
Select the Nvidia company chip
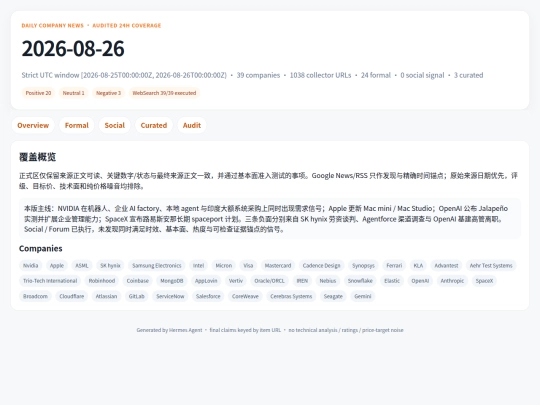(x=31, y=266)
